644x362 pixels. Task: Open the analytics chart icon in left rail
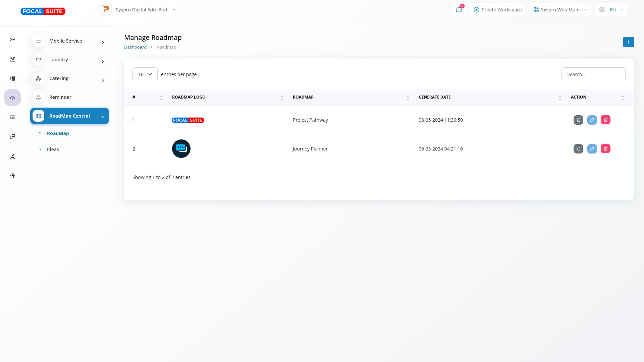12,59
